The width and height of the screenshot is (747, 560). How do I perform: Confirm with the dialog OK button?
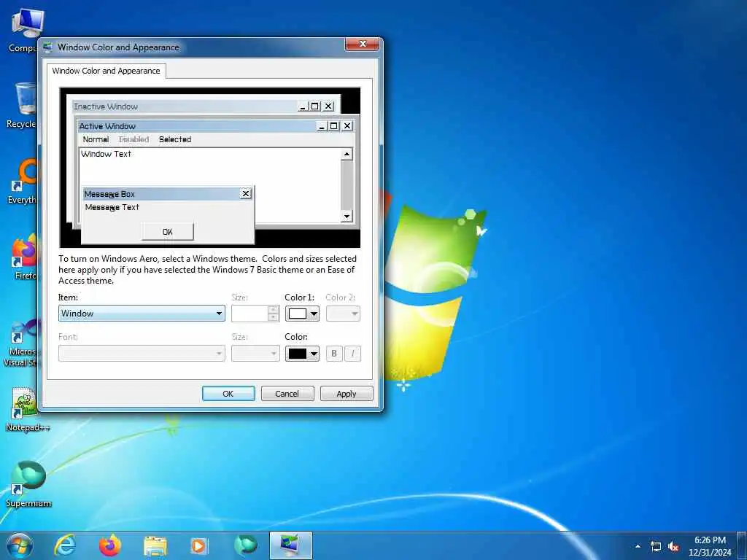228,394
